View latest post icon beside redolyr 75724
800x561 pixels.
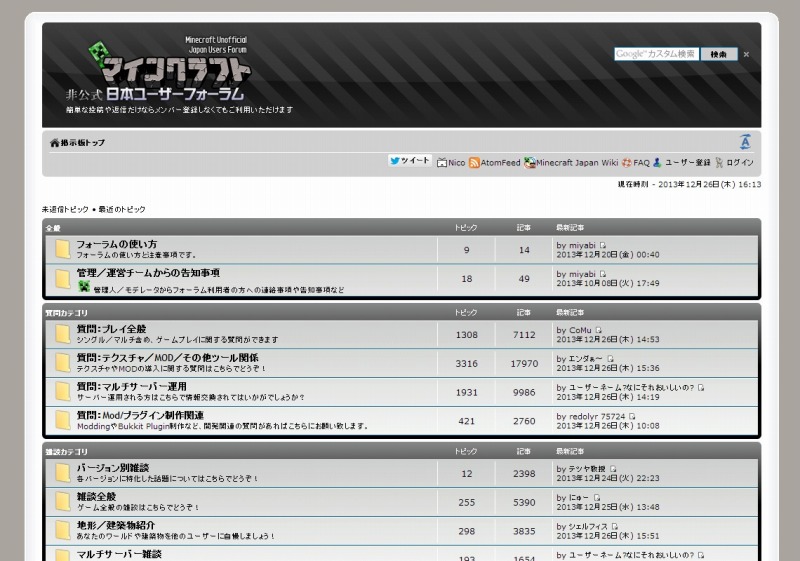[632, 416]
